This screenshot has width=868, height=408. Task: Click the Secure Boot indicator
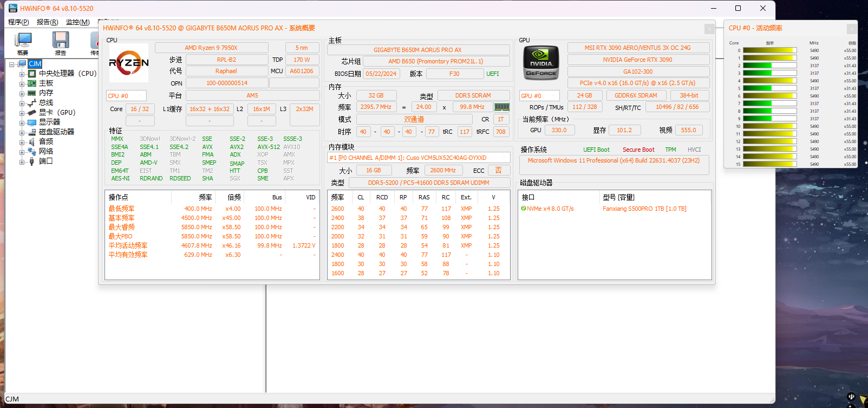(x=638, y=150)
